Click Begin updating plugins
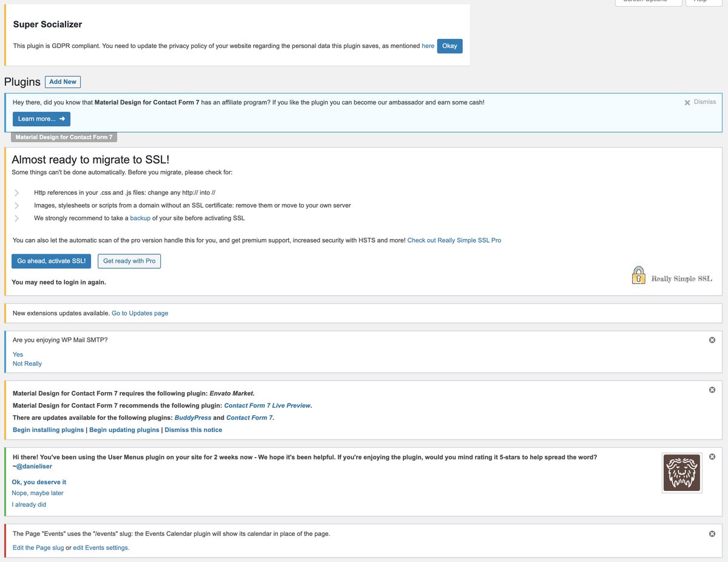Screen dimensions: 728x562 pyautogui.click(x=124, y=429)
